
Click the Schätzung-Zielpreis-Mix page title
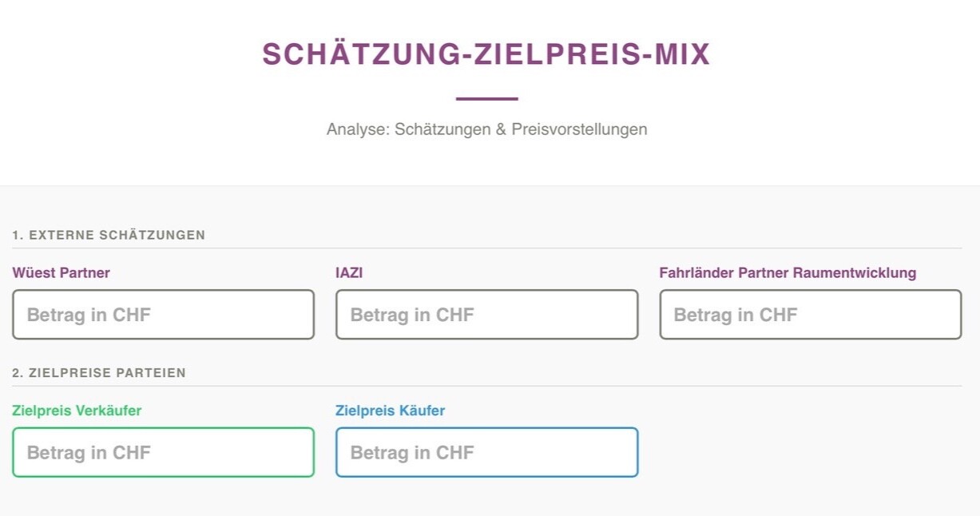pos(486,54)
